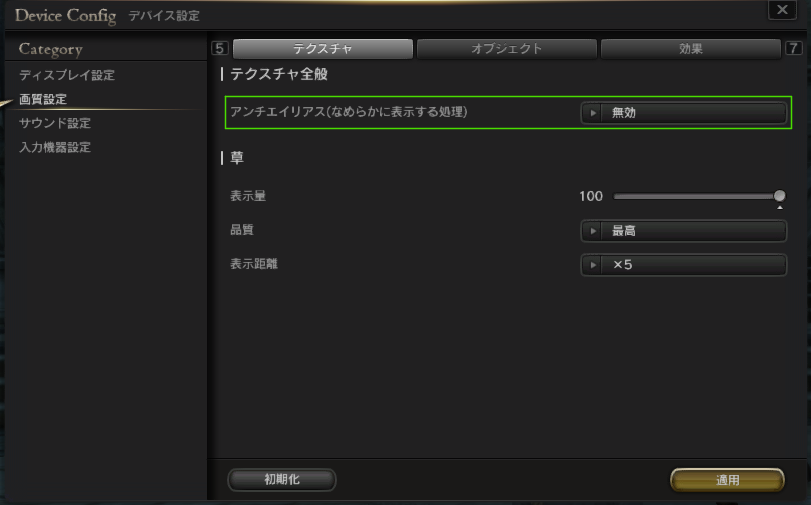Screen dimensions: 811x505
Task: Click the Device Config title text
Action: click(x=66, y=16)
